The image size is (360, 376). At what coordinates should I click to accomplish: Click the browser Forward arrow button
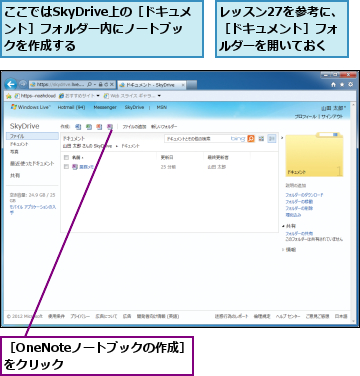click(x=23, y=84)
